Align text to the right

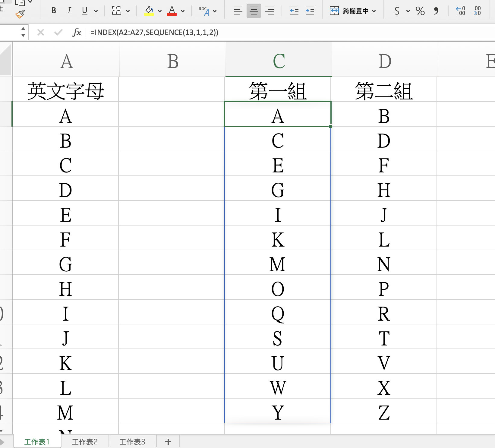coord(270,11)
